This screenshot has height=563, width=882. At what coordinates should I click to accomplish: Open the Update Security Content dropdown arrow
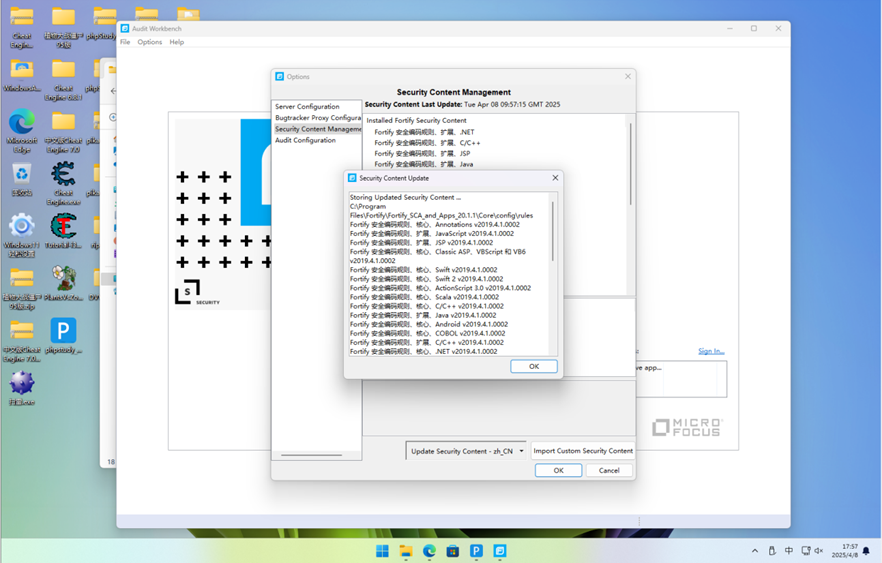click(x=521, y=451)
